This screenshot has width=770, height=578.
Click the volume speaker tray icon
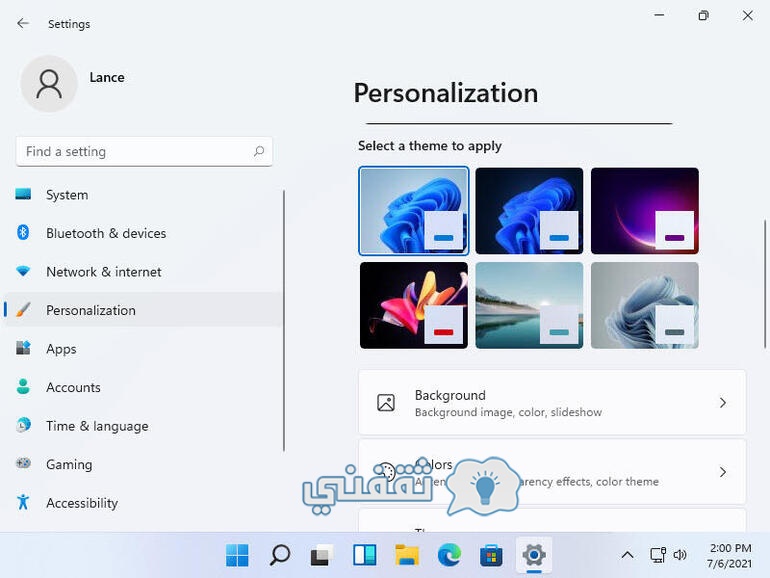[x=680, y=555]
